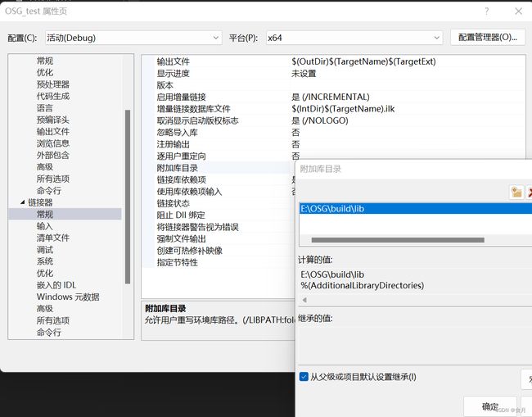Select 预编译头 in the tree
Viewport: 532px width, 417px height.
(x=53, y=120)
